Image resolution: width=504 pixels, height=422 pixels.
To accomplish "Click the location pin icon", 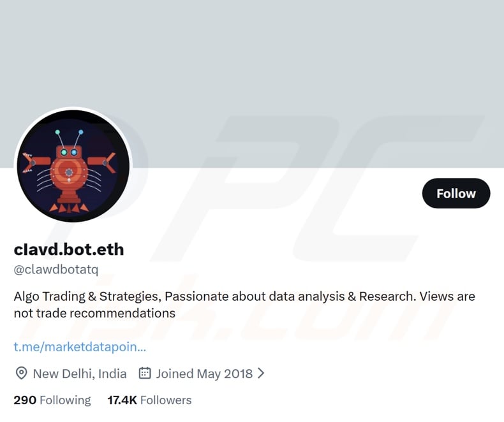I will pyautogui.click(x=21, y=374).
